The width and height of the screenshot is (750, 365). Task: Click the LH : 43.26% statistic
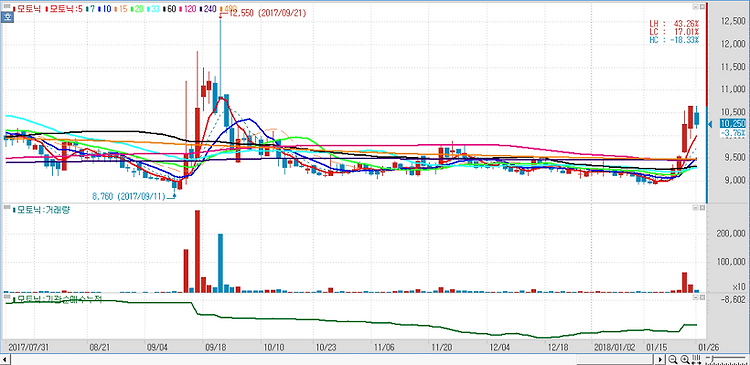tap(673, 22)
